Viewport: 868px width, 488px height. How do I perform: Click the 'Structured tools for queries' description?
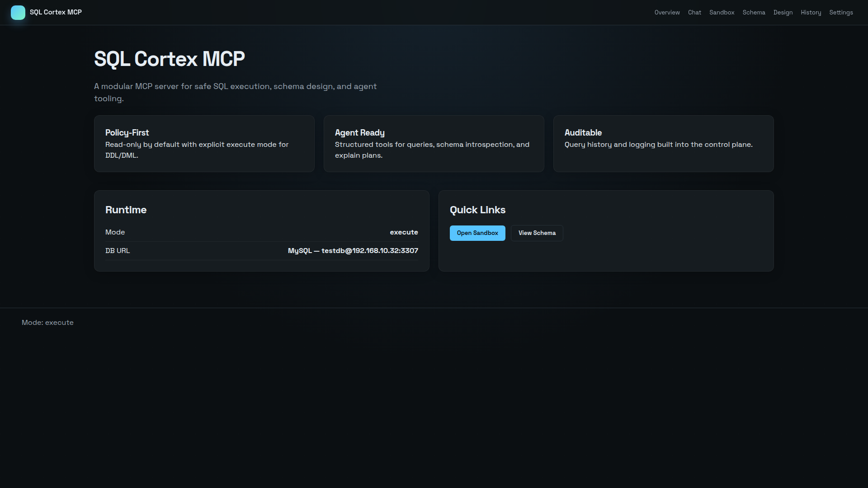(432, 150)
